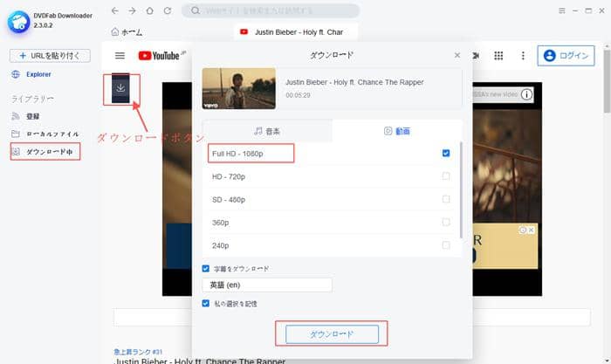Toggle 字幕をダウンロード checkbox

206,269
